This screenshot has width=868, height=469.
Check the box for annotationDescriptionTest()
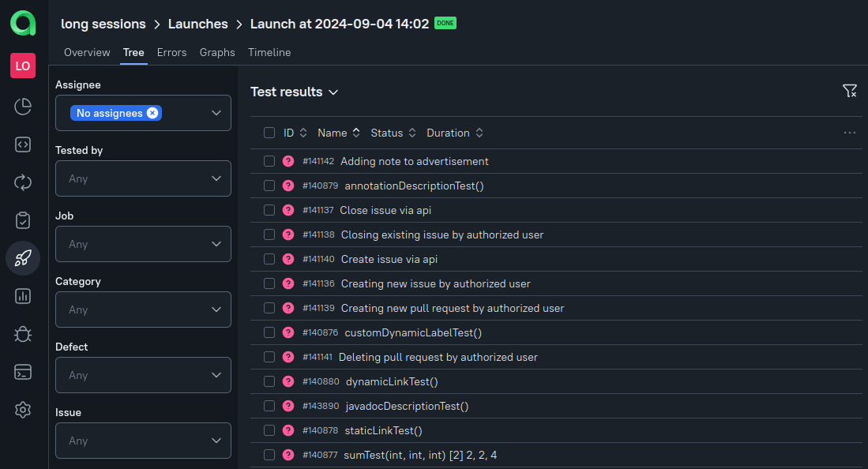click(269, 186)
